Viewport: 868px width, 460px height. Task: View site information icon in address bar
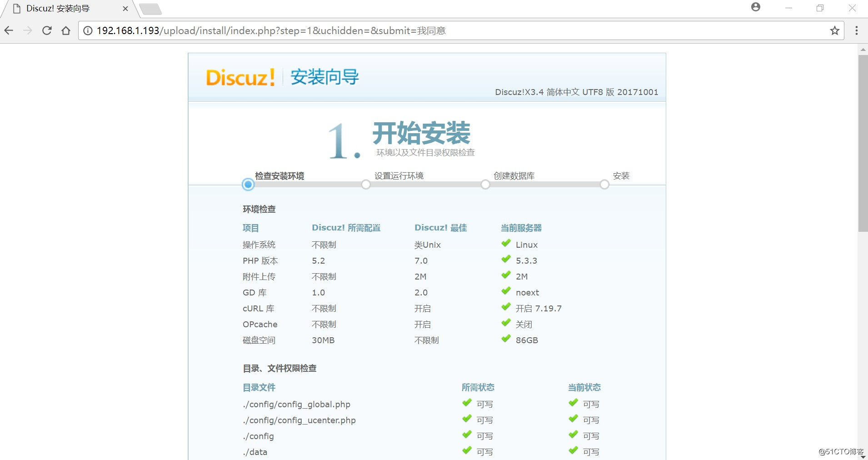[x=88, y=30]
